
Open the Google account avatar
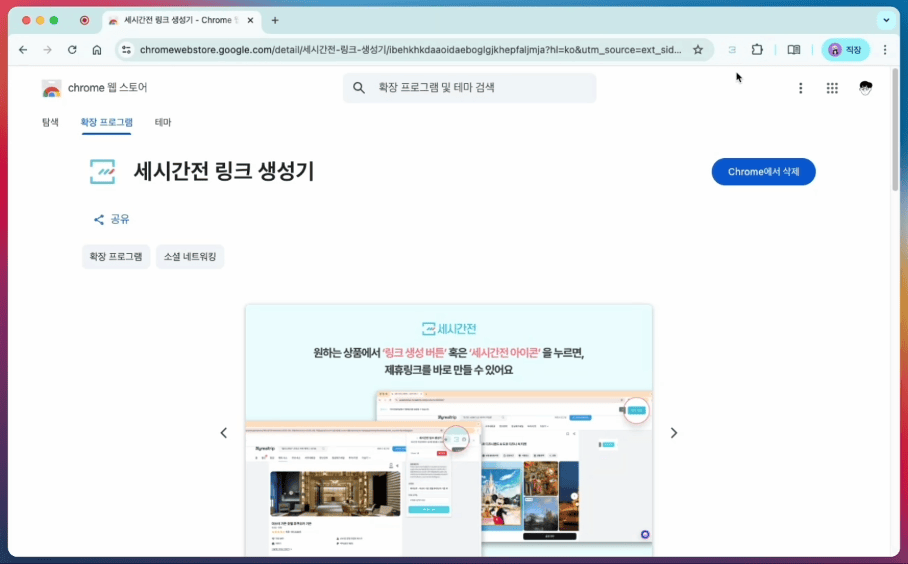pos(865,88)
